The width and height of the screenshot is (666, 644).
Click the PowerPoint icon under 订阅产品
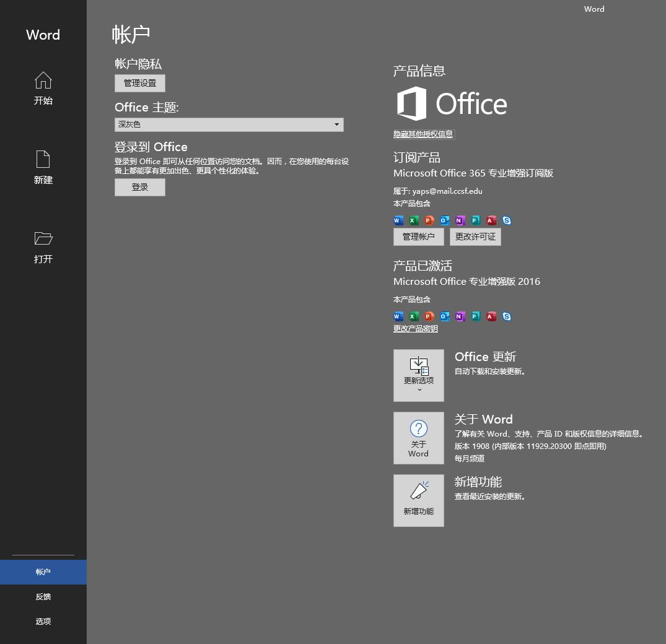tap(429, 220)
